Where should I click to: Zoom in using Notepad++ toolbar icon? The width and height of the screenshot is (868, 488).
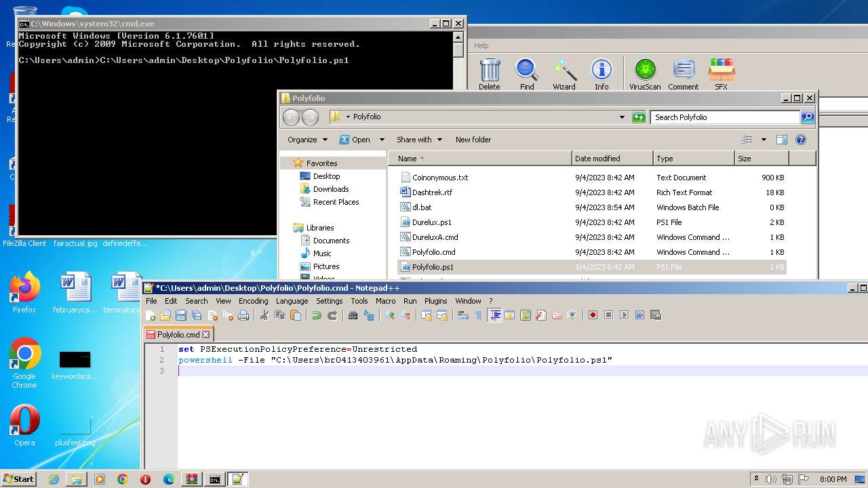click(x=390, y=315)
